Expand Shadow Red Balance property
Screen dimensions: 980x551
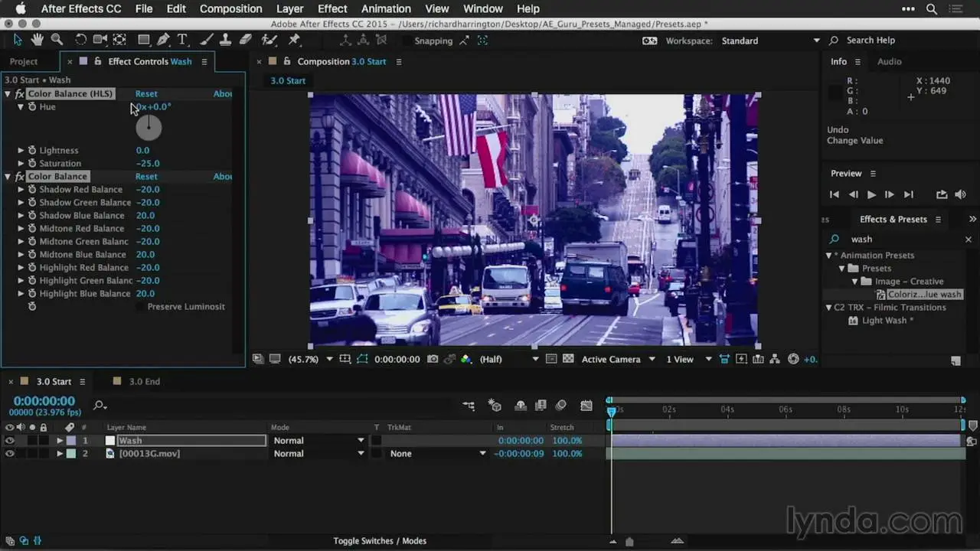[x=21, y=190]
